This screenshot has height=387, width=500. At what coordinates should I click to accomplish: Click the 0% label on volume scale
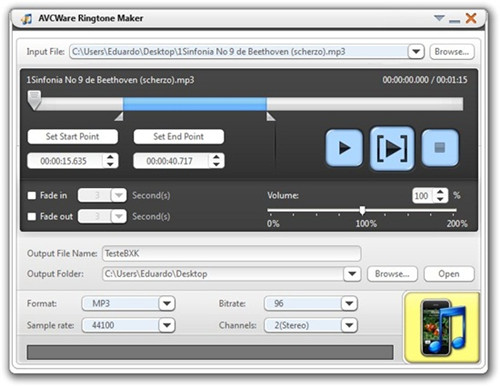click(x=273, y=223)
